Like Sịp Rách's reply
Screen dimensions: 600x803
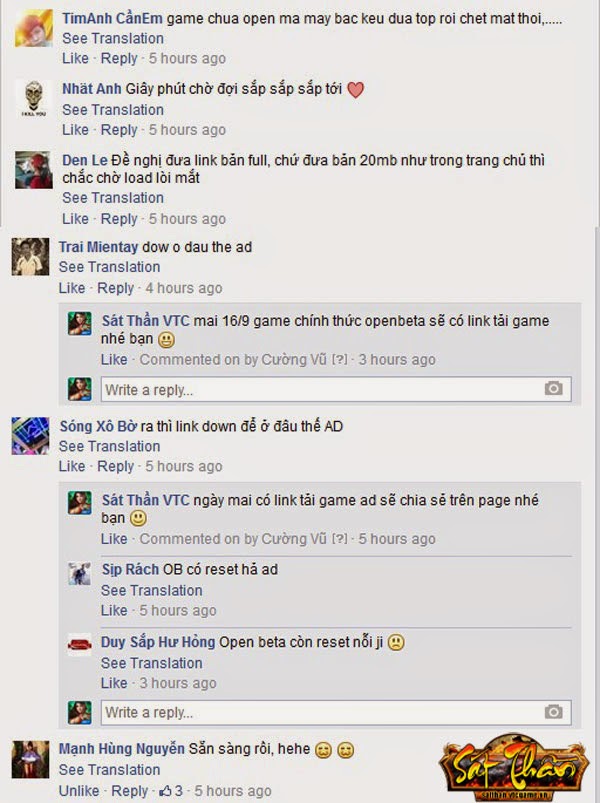point(114,610)
